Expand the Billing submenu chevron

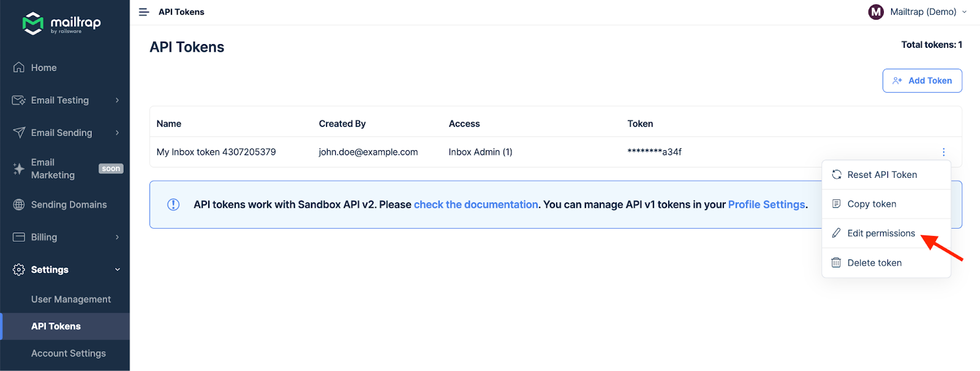pyautogui.click(x=117, y=237)
